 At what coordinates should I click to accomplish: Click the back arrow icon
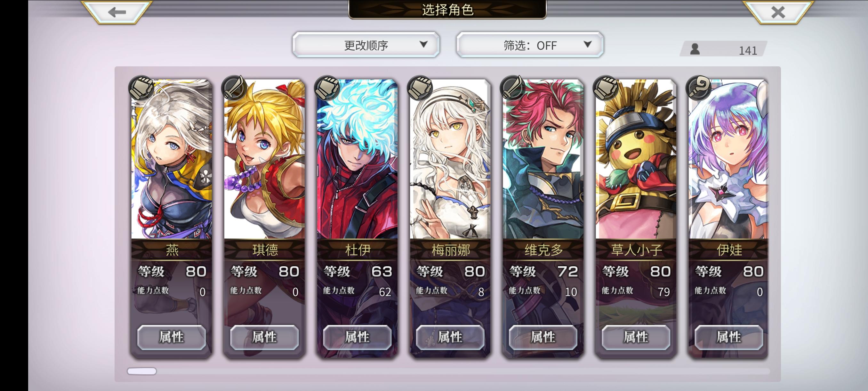117,12
